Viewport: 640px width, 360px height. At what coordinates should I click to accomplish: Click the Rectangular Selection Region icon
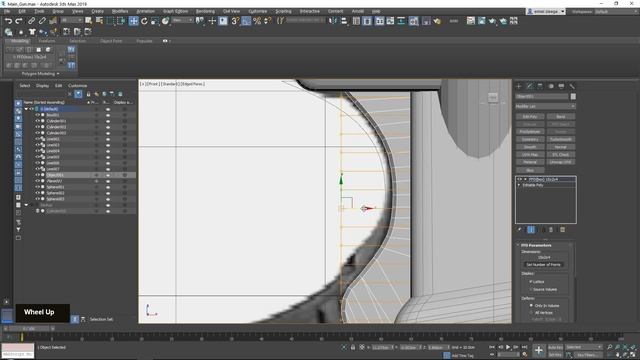click(x=110, y=21)
